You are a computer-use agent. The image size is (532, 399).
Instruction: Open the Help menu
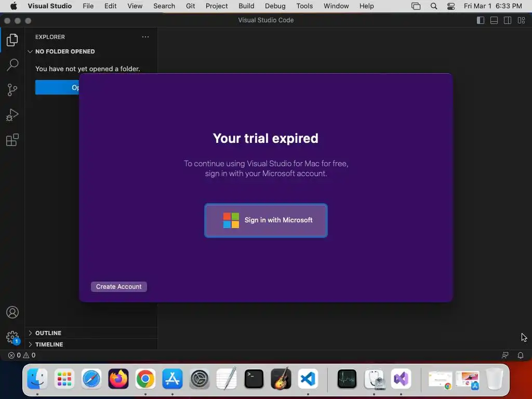click(366, 6)
